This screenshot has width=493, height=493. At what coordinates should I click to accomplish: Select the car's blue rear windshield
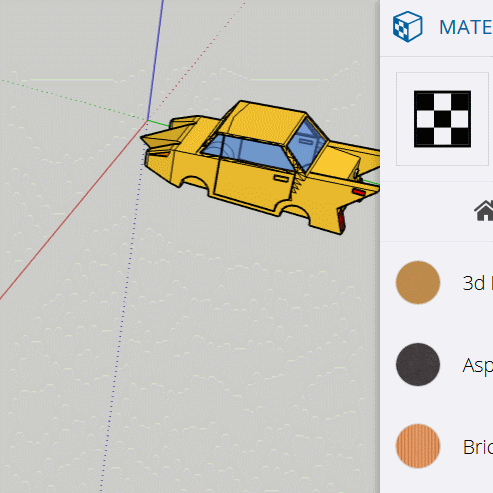306,143
